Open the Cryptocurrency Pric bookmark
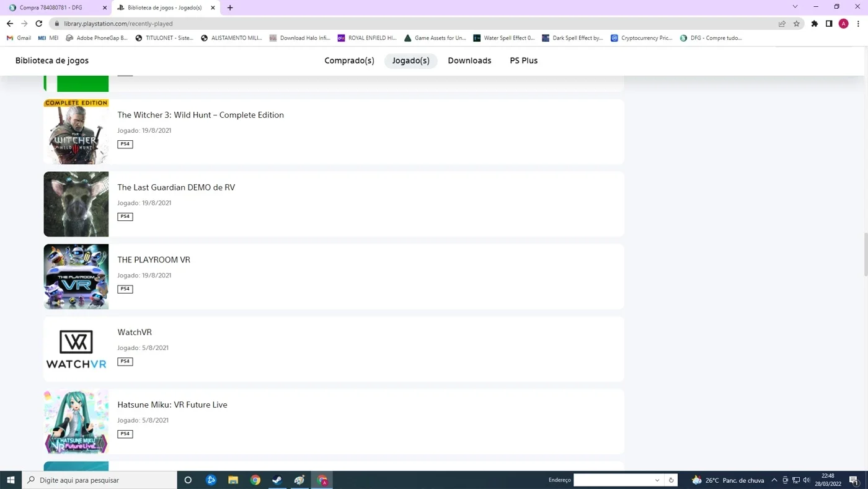The width and height of the screenshot is (868, 489). [x=642, y=38]
